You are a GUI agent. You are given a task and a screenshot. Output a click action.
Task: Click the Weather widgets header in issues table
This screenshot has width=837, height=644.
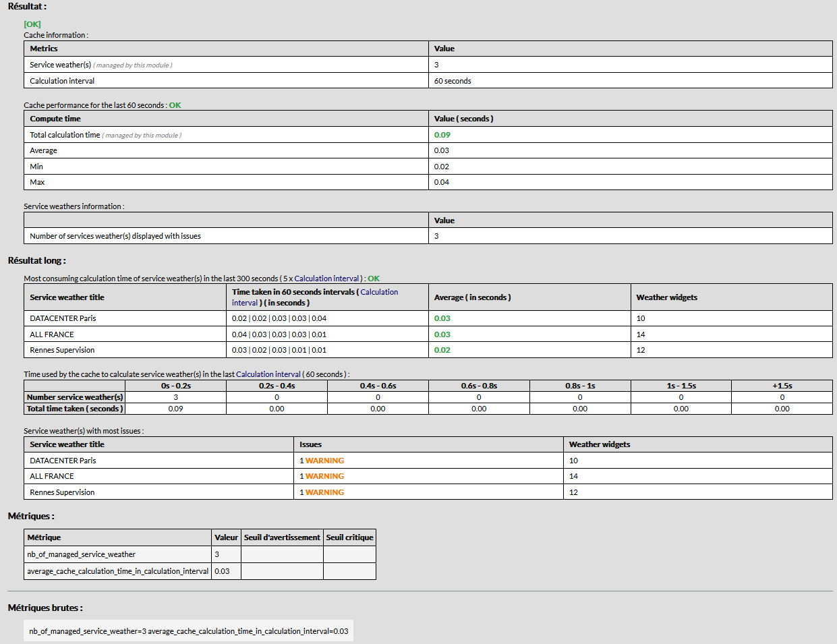[599, 444]
